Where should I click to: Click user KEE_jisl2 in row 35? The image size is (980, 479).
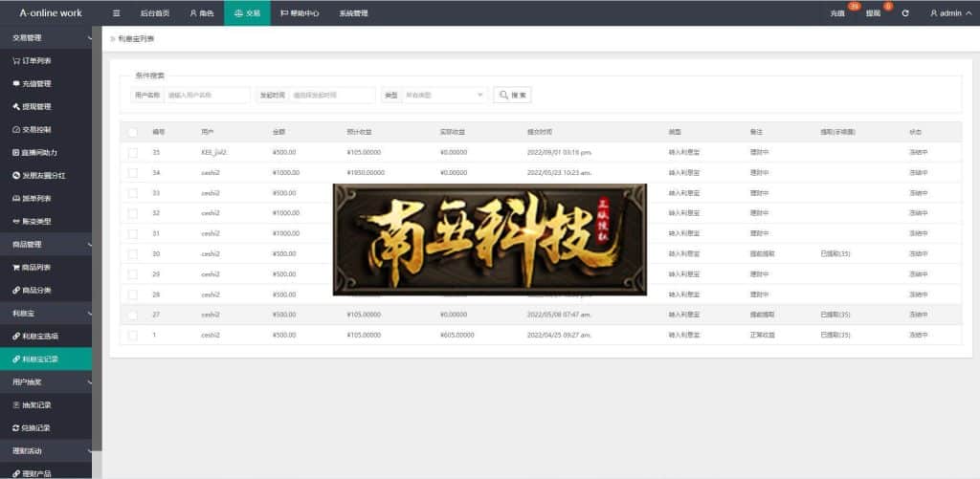click(x=212, y=152)
